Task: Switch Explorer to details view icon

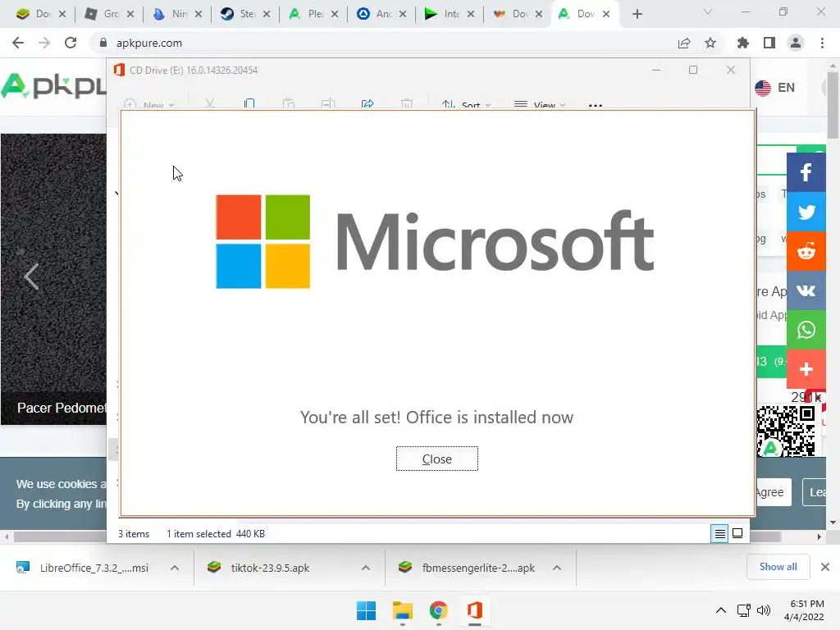Action: click(719, 533)
